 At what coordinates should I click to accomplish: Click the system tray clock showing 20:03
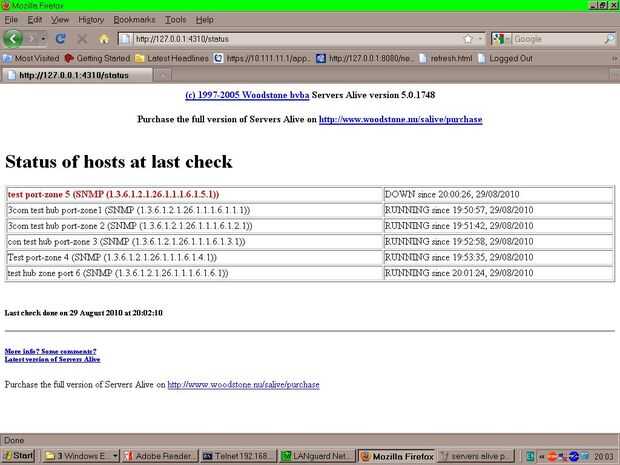pyautogui.click(x=603, y=457)
